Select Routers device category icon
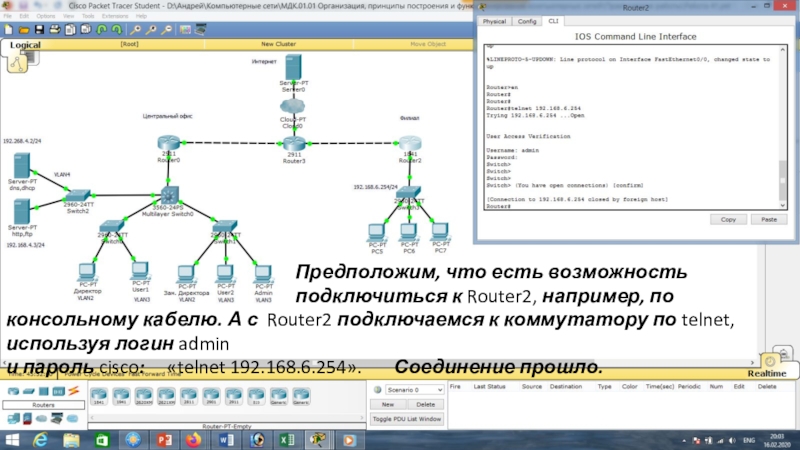 pos(13,391)
